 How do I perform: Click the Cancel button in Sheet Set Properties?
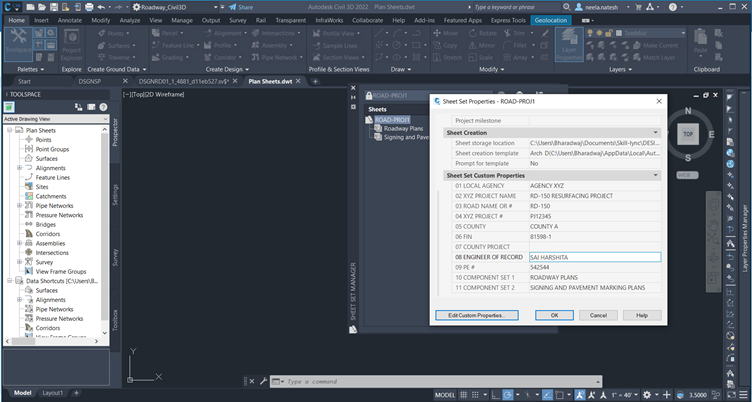tap(598, 315)
